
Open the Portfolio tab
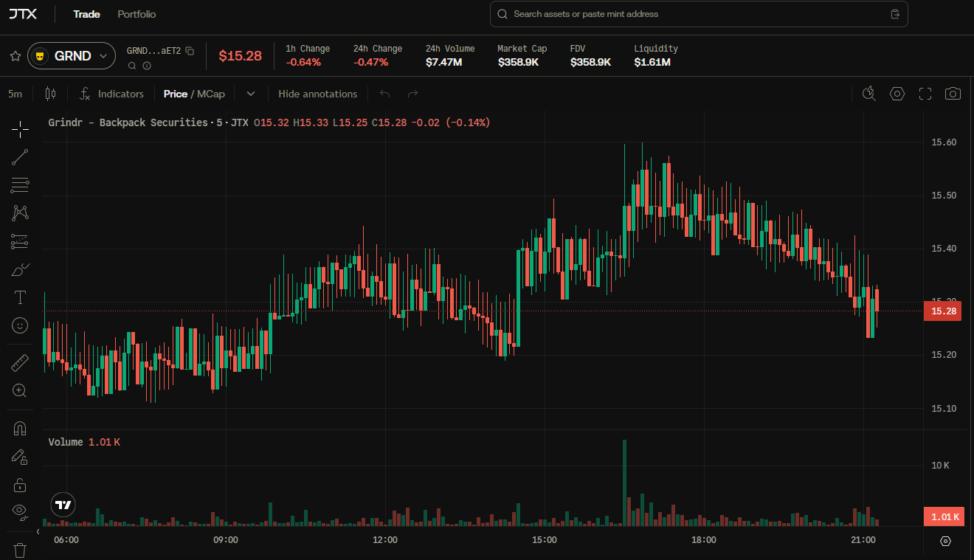point(137,14)
